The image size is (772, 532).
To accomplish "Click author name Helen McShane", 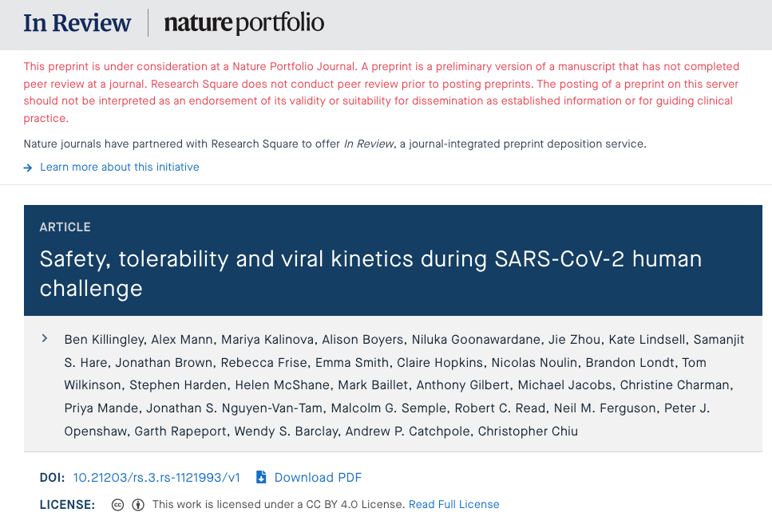I will click(x=282, y=385).
